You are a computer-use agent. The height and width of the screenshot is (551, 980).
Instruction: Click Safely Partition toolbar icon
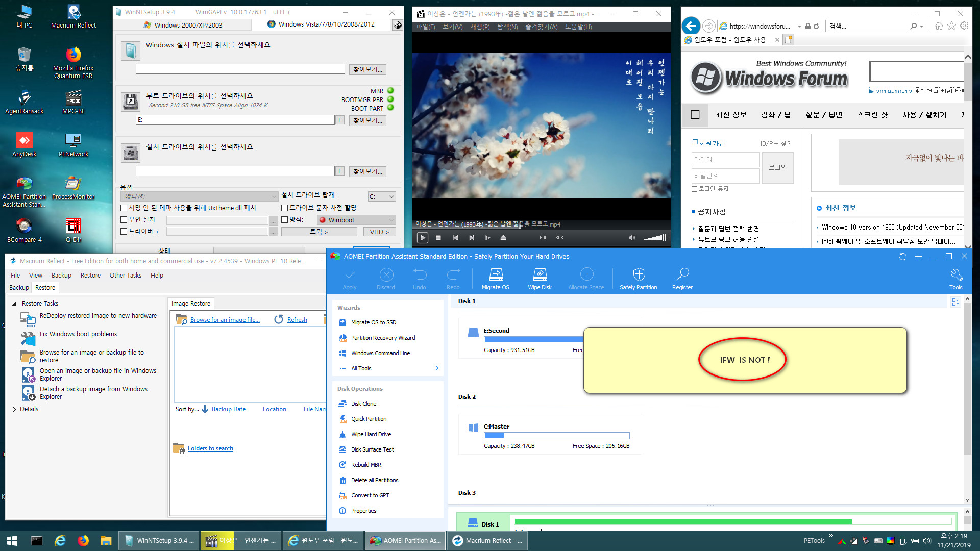(638, 279)
